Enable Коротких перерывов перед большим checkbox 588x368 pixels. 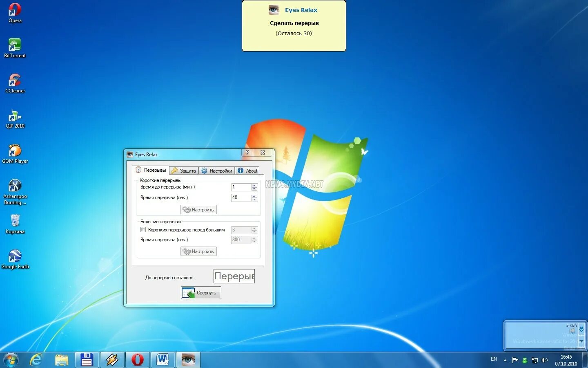click(x=143, y=230)
